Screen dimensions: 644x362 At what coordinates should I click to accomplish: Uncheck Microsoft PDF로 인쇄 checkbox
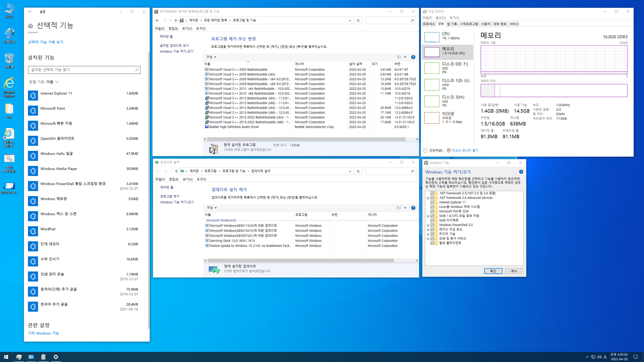[x=432, y=211]
